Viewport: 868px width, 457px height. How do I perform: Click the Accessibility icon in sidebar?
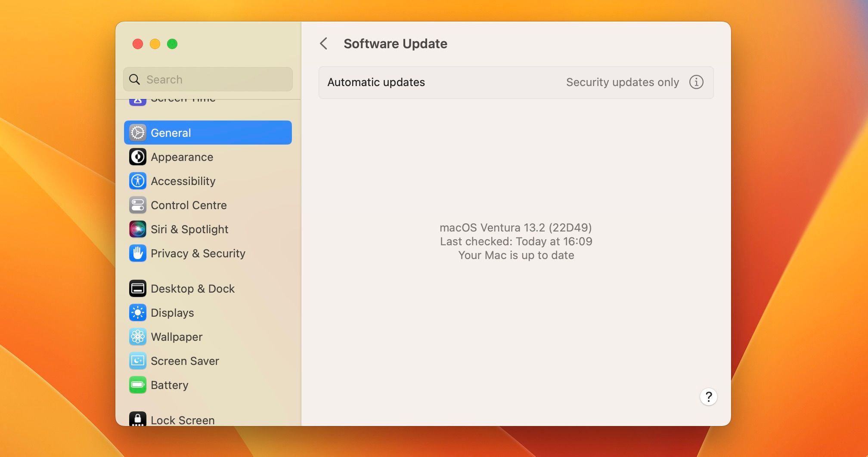tap(138, 181)
